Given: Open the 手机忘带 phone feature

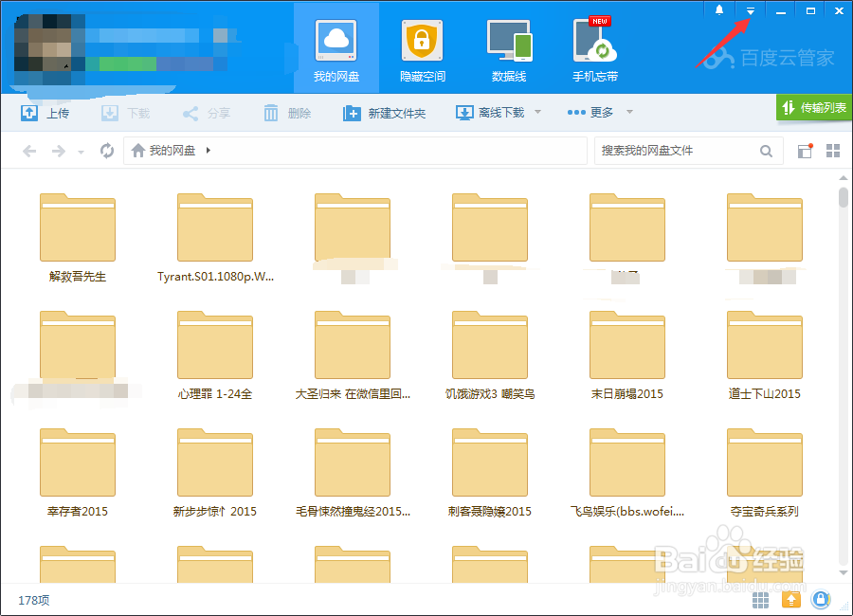Looking at the screenshot, I should coord(594,43).
